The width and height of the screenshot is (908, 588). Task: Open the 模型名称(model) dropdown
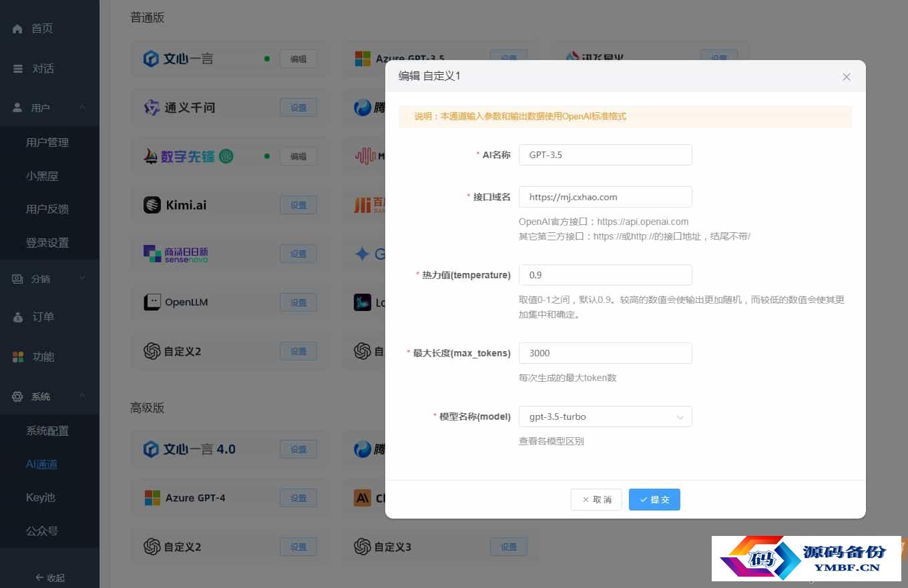(606, 416)
